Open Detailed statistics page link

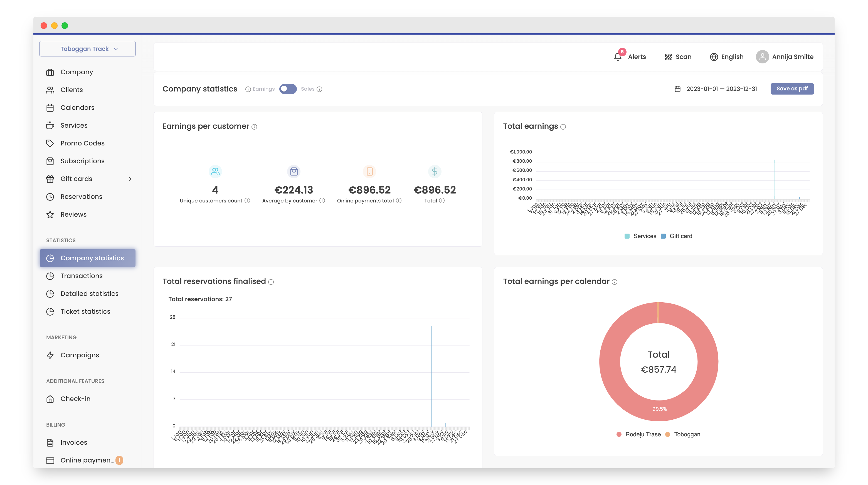(89, 294)
